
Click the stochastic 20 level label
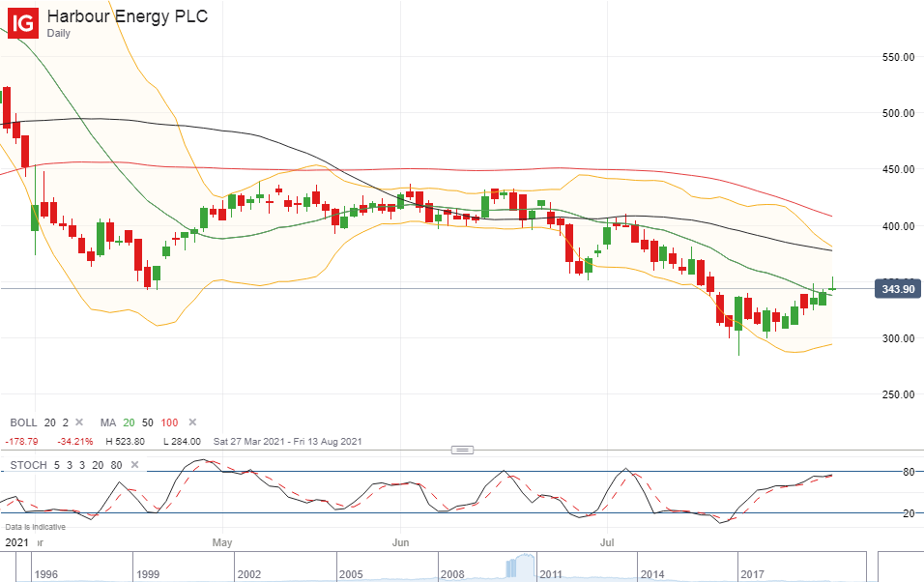[x=909, y=513]
